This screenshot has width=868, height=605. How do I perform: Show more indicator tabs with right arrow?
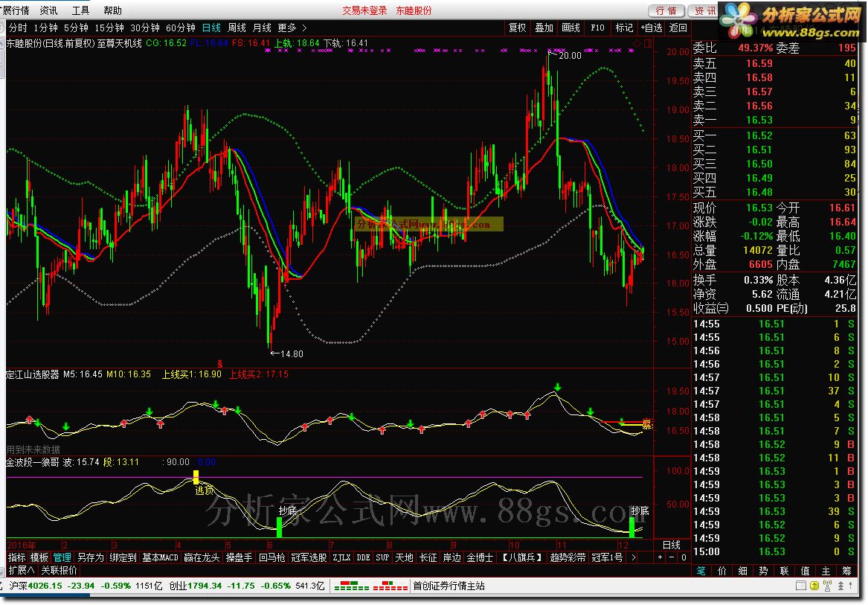coord(633,557)
